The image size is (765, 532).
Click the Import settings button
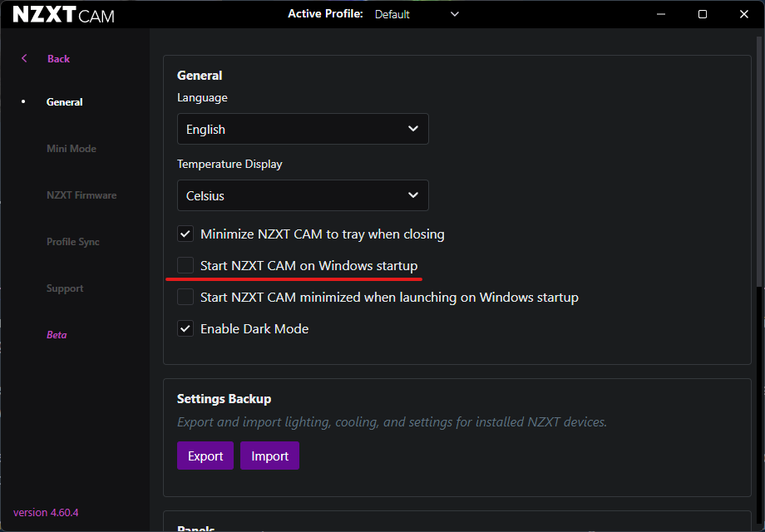click(x=269, y=456)
